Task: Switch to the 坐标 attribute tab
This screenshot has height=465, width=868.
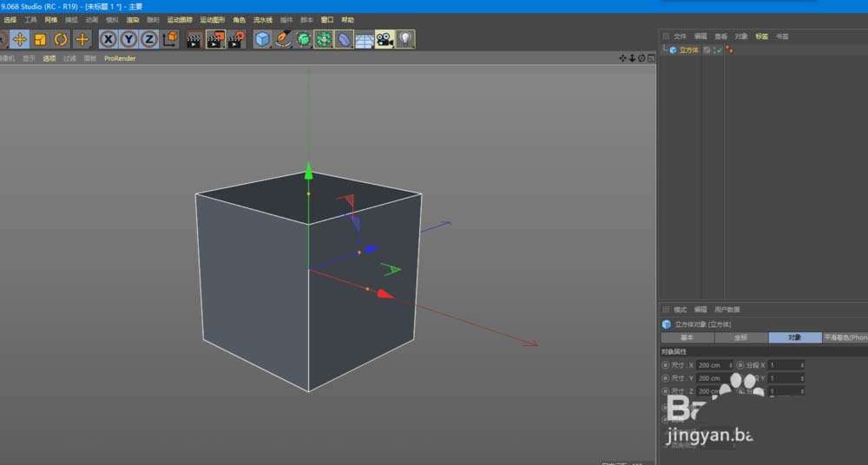Action: point(740,337)
